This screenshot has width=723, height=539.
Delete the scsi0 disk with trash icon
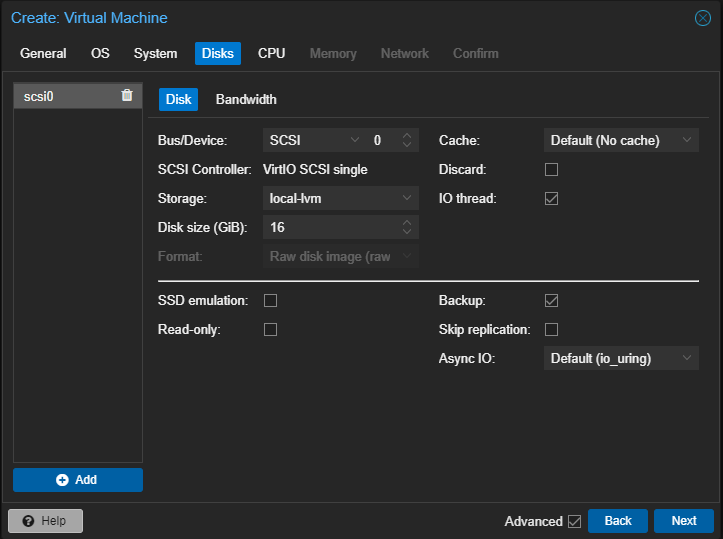126,96
